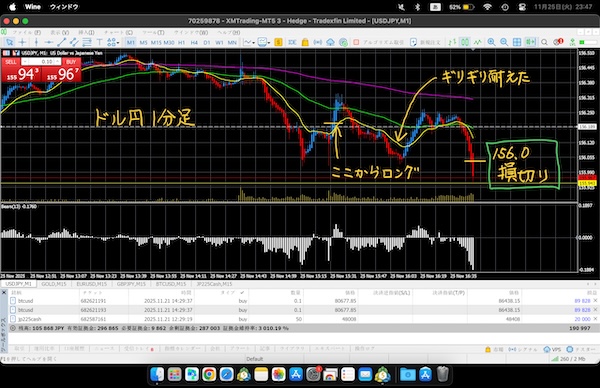
Task: Switch to candlestick chart display
Action: [x=465, y=42]
